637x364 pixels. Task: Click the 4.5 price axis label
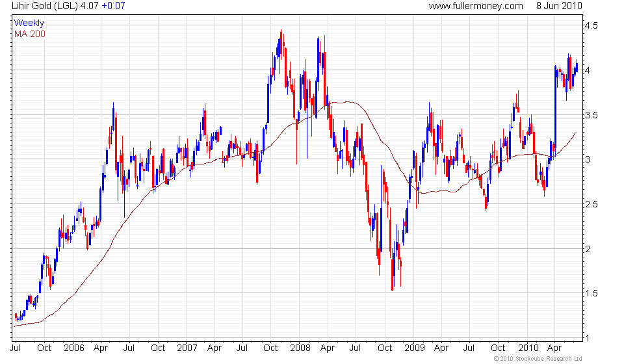coord(591,25)
